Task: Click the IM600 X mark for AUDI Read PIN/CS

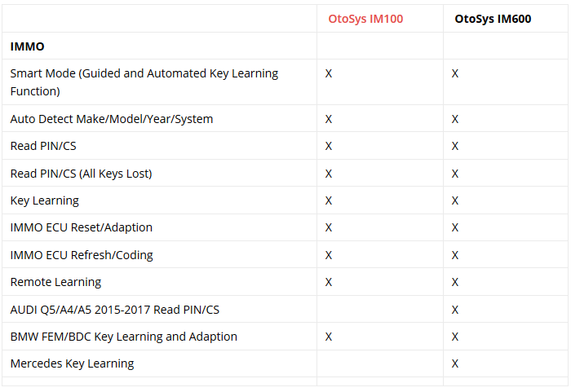Action: tap(455, 310)
